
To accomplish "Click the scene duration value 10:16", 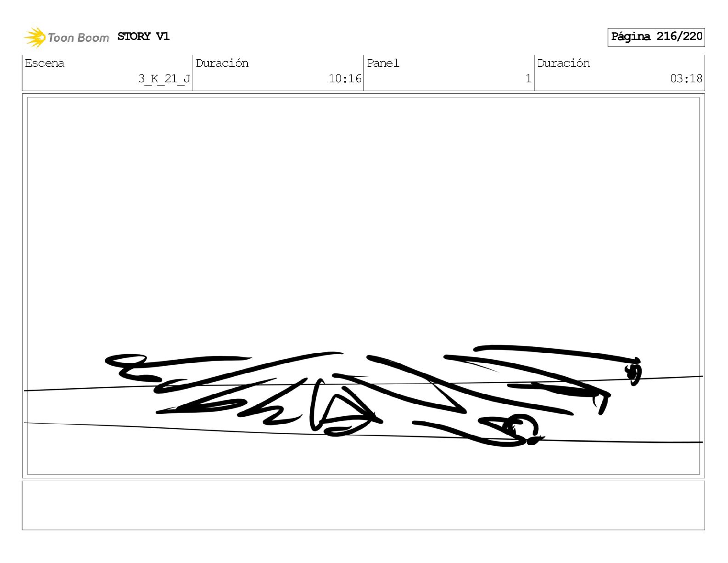I will coord(345,79).
